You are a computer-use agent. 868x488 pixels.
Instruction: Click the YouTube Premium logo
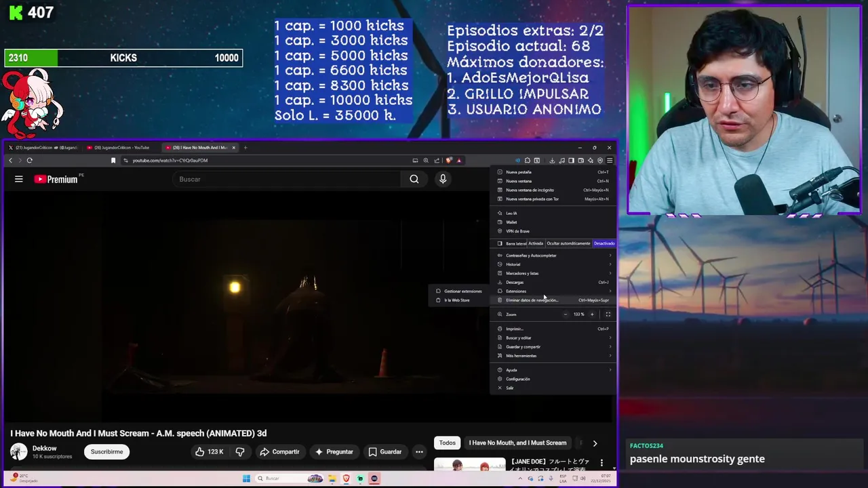56,179
